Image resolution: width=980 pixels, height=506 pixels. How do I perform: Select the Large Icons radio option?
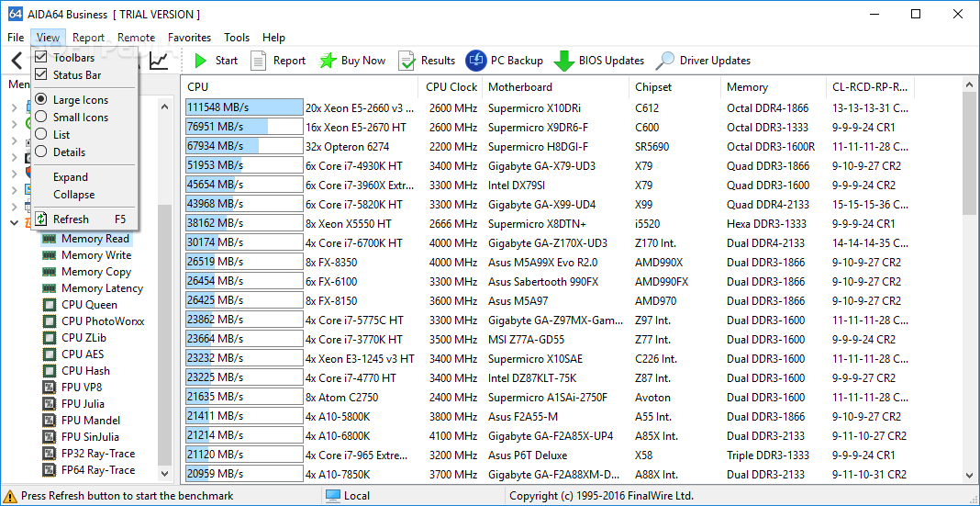click(x=41, y=100)
